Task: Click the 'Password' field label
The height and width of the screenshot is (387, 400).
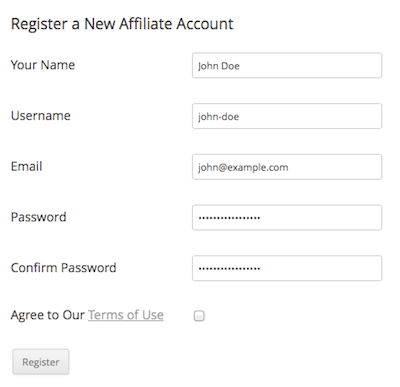Action: [39, 217]
